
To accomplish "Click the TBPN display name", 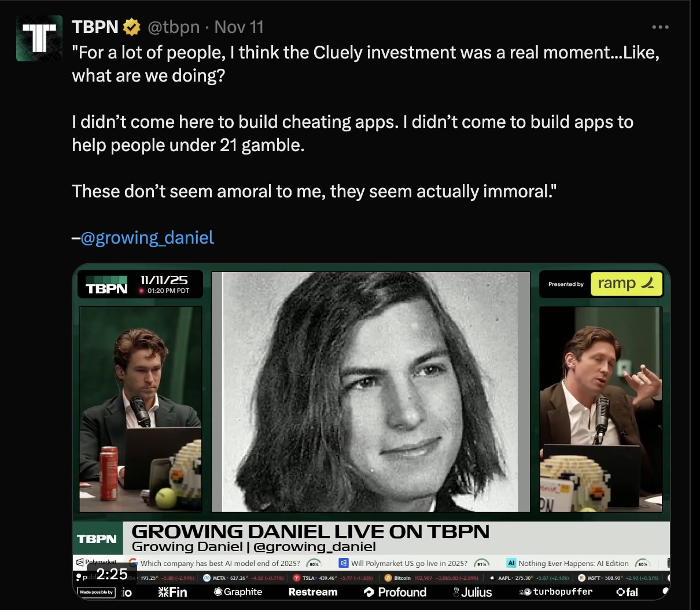I will (x=95, y=27).
